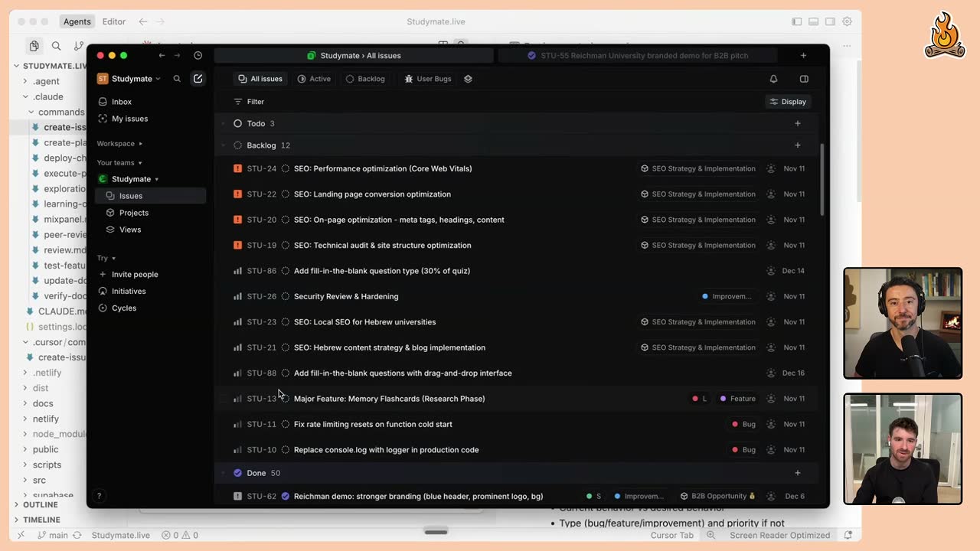This screenshot has height=551, width=980.
Task: Expand the Workspace sidebar section
Action: [x=119, y=144]
